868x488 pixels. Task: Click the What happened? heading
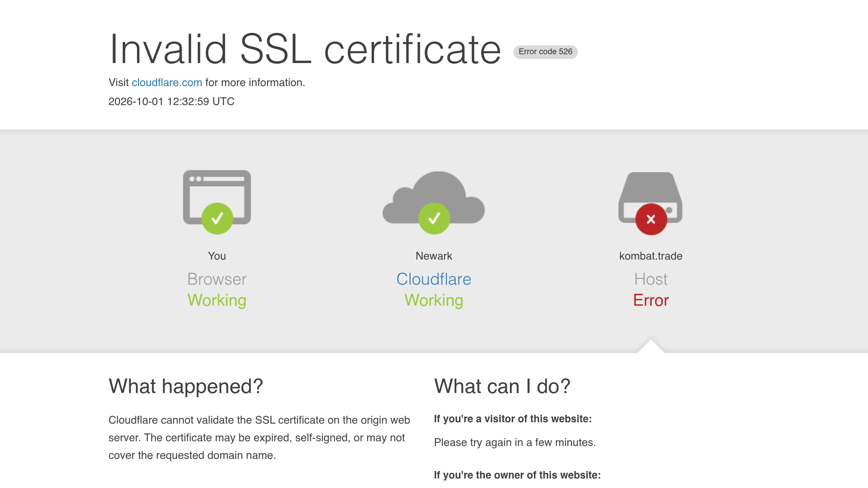[x=186, y=386]
